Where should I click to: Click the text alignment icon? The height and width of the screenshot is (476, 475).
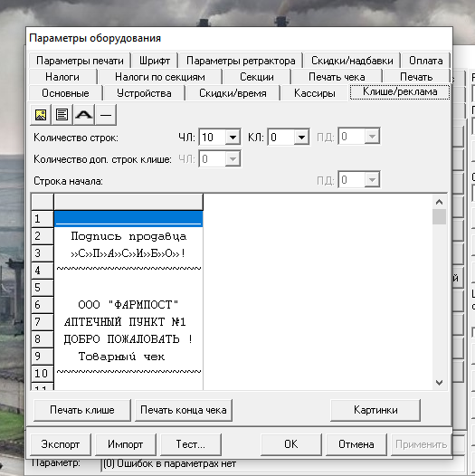(x=62, y=115)
